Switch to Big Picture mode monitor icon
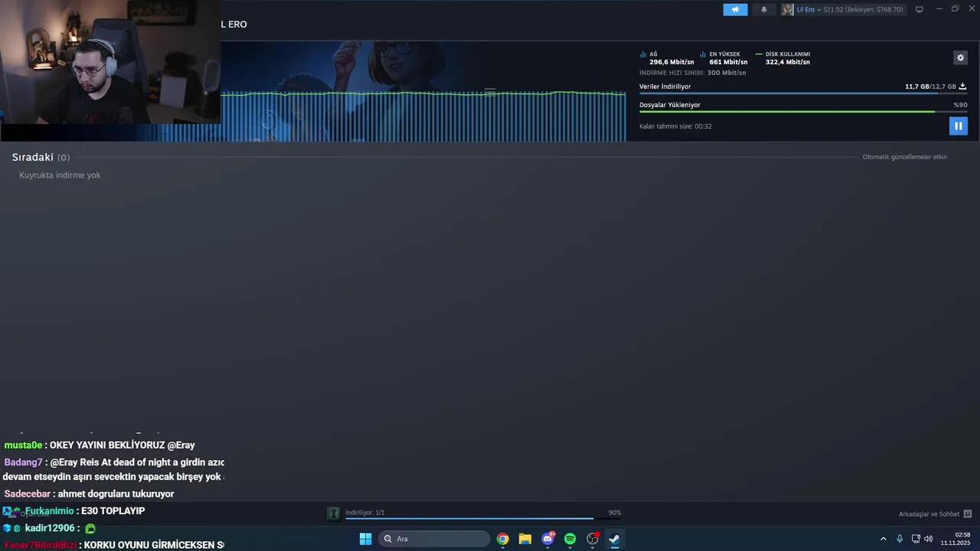980x551 pixels. [x=920, y=9]
